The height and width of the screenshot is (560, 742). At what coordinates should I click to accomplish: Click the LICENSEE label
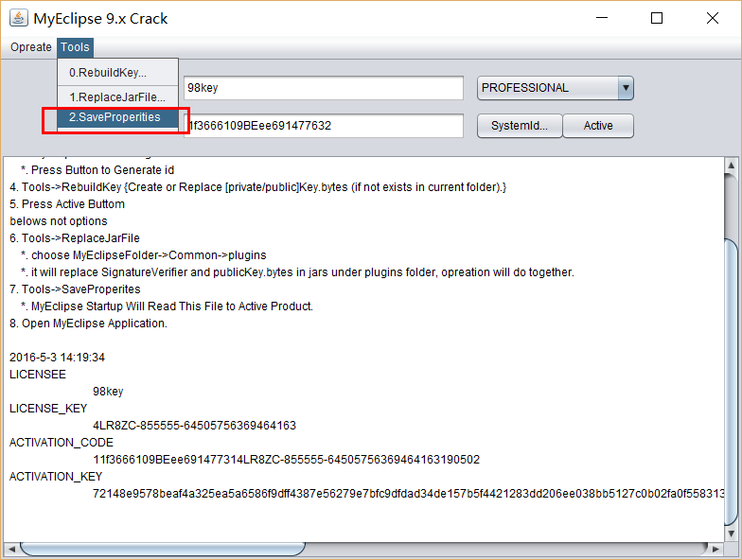point(38,375)
